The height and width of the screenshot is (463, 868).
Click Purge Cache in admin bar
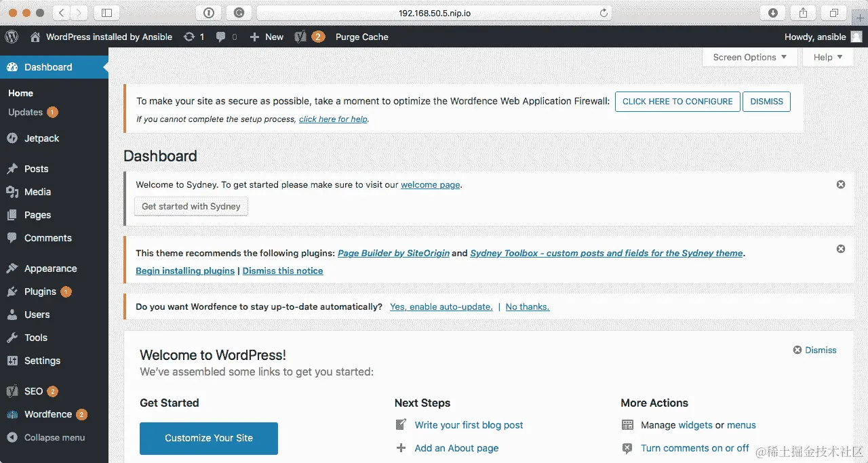click(362, 37)
